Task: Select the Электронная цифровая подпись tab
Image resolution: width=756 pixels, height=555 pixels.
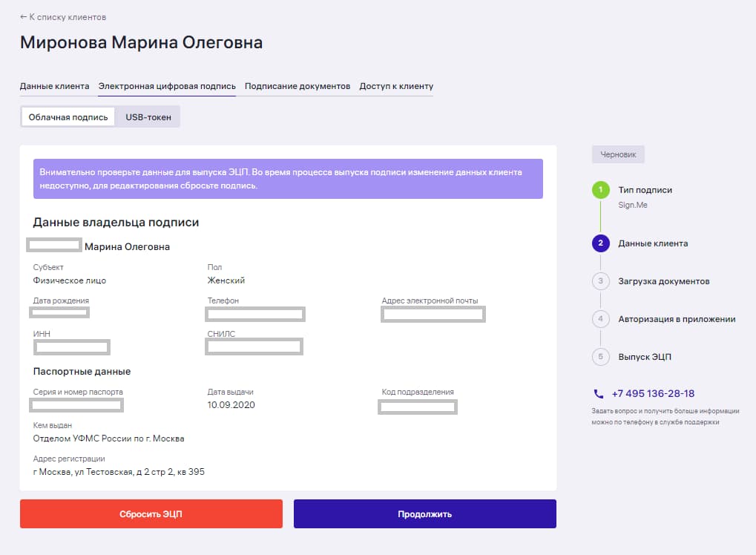Action: tap(167, 86)
